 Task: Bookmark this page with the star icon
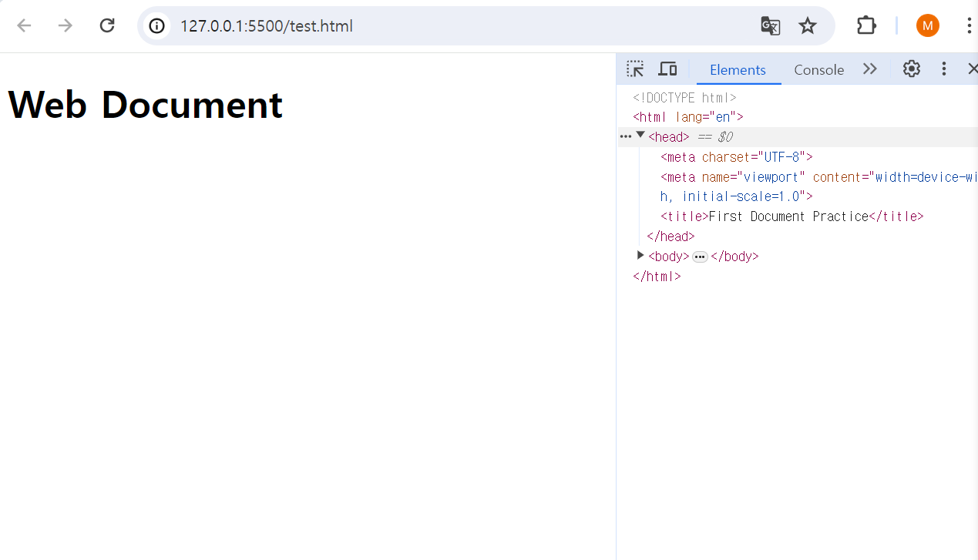click(807, 26)
